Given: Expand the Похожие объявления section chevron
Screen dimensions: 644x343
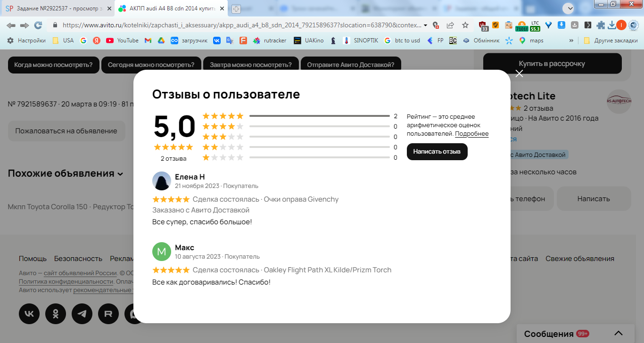Looking at the screenshot, I should click(120, 174).
